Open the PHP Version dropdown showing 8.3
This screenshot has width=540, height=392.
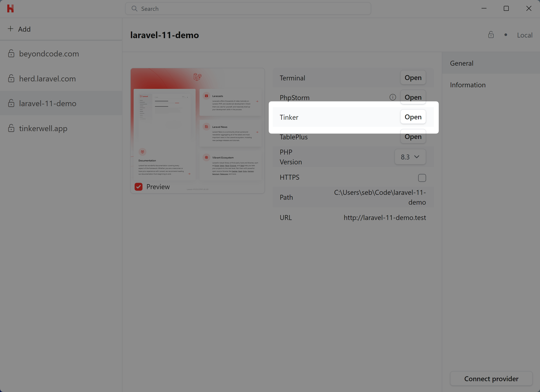click(410, 157)
